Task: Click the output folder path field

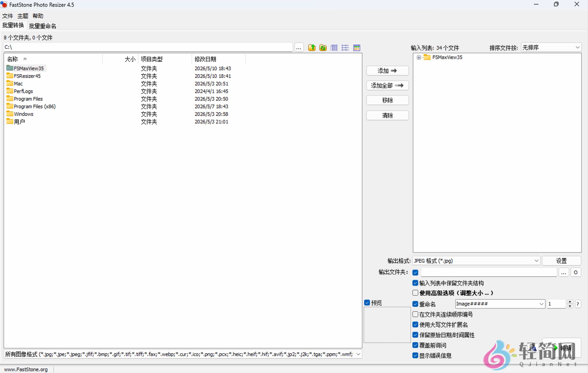Action: click(489, 272)
